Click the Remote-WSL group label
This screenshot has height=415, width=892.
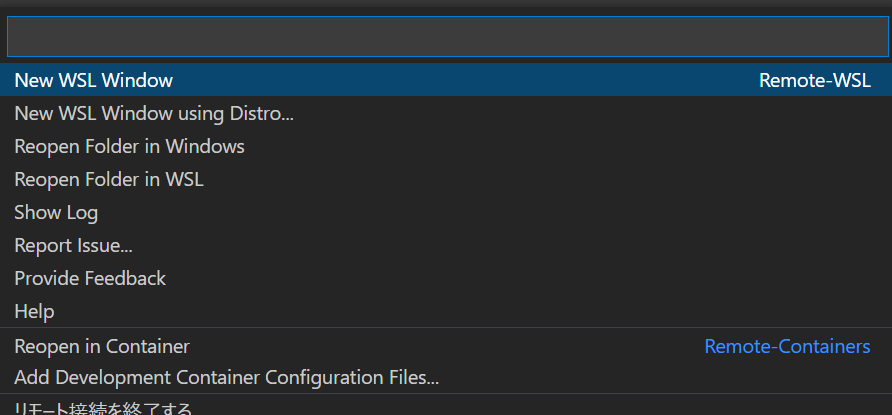point(814,81)
